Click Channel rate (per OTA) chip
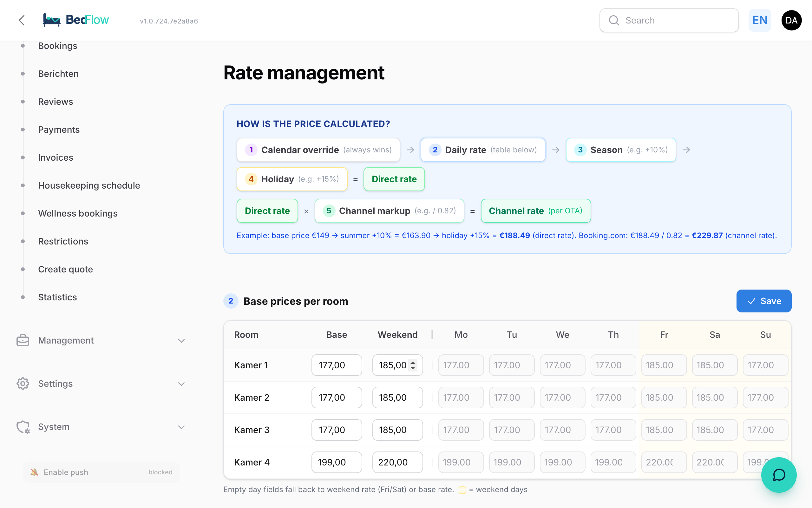The width and height of the screenshot is (812, 508). coord(535,211)
